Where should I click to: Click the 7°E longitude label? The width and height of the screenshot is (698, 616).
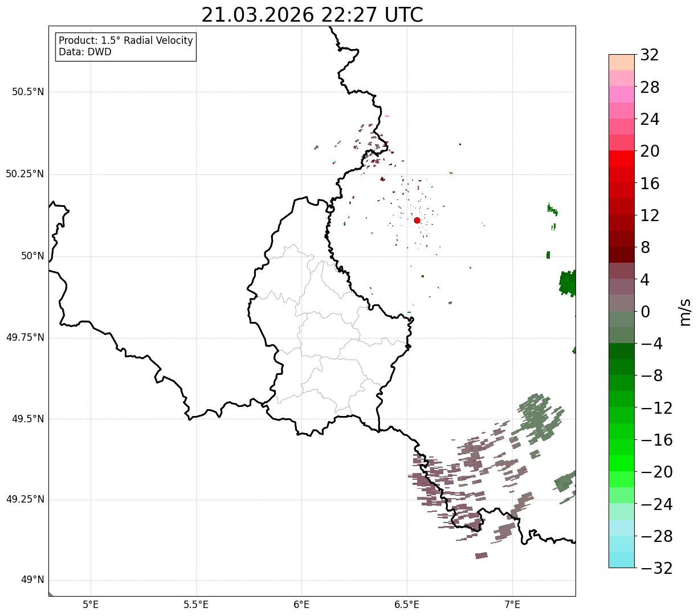click(x=512, y=605)
